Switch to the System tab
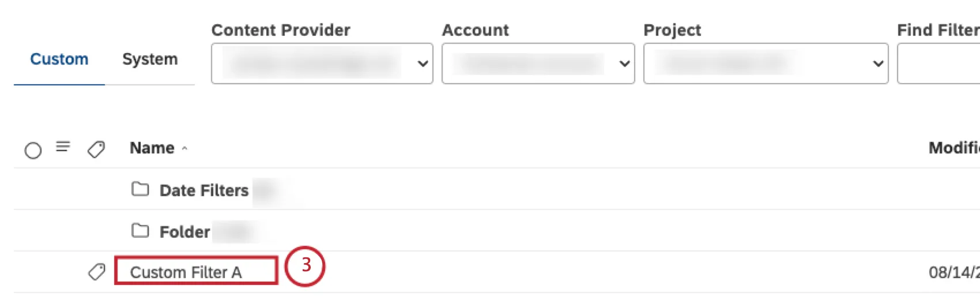Image resolution: width=980 pixels, height=300 pixels. click(150, 59)
